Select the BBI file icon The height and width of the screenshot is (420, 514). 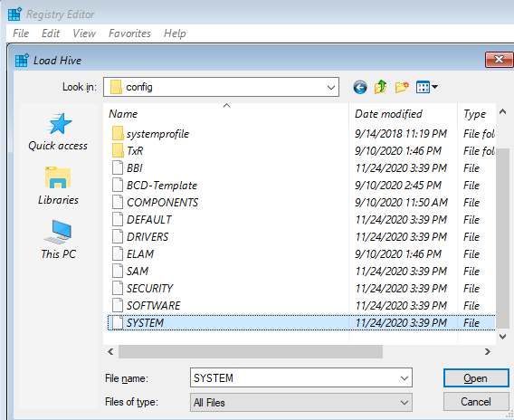[118, 167]
